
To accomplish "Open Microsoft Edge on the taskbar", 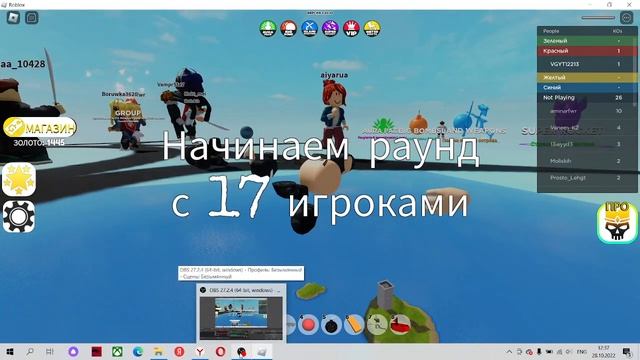I will click(x=138, y=351).
